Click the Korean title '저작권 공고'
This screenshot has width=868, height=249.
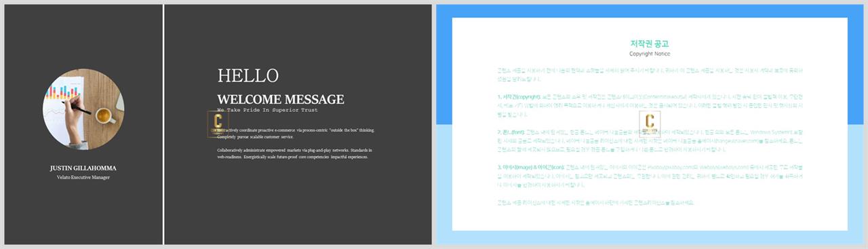(650, 43)
